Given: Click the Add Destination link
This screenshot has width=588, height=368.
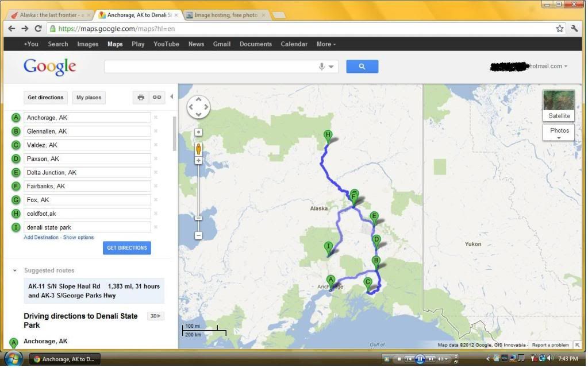Looking at the screenshot, I should point(41,237).
